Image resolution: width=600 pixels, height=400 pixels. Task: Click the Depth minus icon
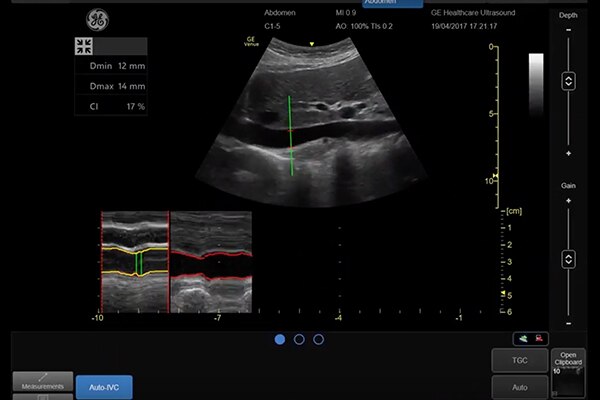[568, 30]
